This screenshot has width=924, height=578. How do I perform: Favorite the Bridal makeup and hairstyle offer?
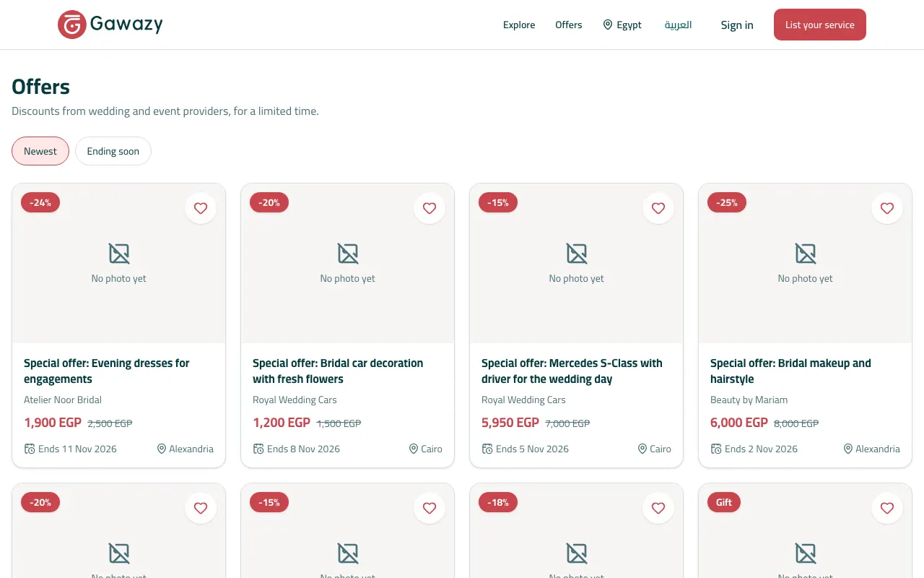(887, 208)
